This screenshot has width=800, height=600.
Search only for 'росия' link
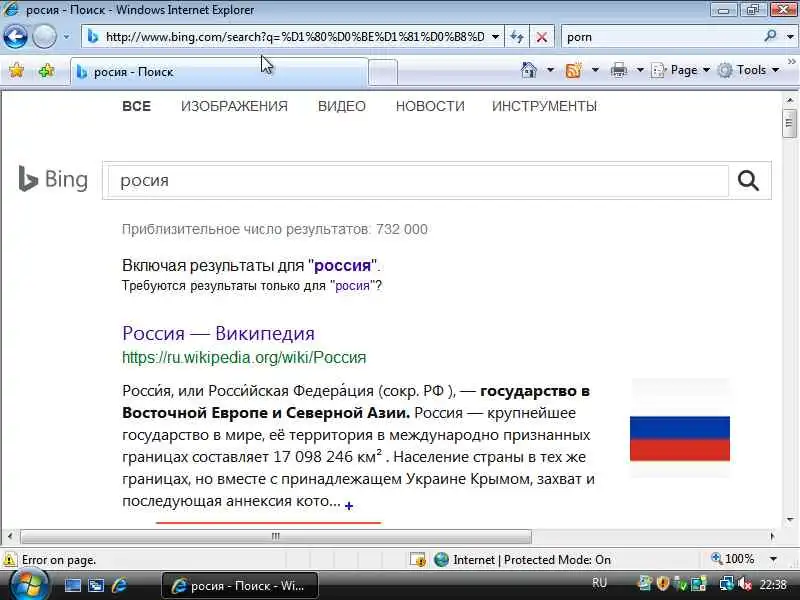(352, 286)
